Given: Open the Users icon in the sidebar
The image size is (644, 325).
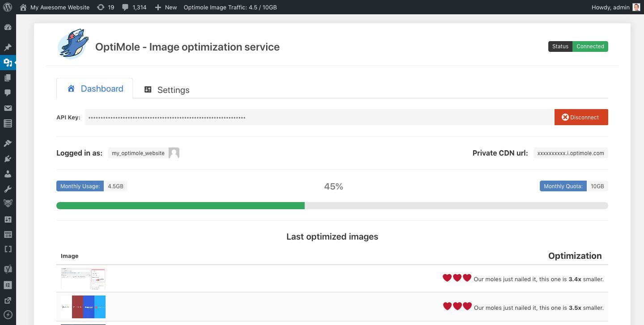Looking at the screenshot, I should (8, 173).
